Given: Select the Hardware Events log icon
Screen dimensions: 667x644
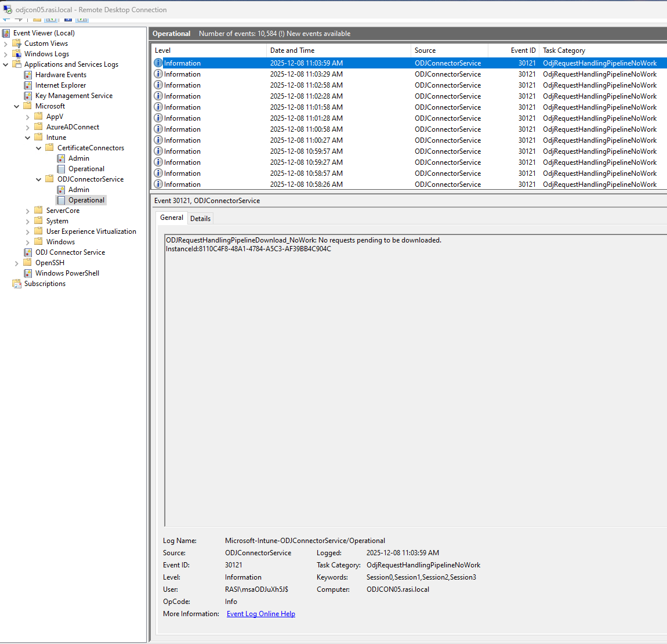Looking at the screenshot, I should 28,75.
